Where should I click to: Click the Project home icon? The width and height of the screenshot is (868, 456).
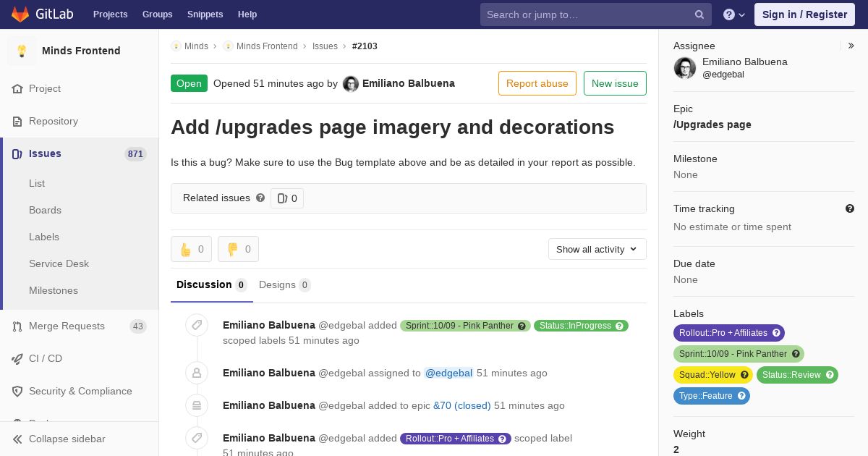[x=17, y=88]
